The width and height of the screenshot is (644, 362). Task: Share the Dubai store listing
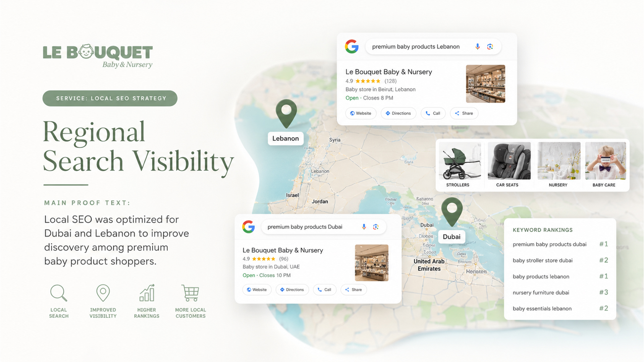tap(354, 290)
